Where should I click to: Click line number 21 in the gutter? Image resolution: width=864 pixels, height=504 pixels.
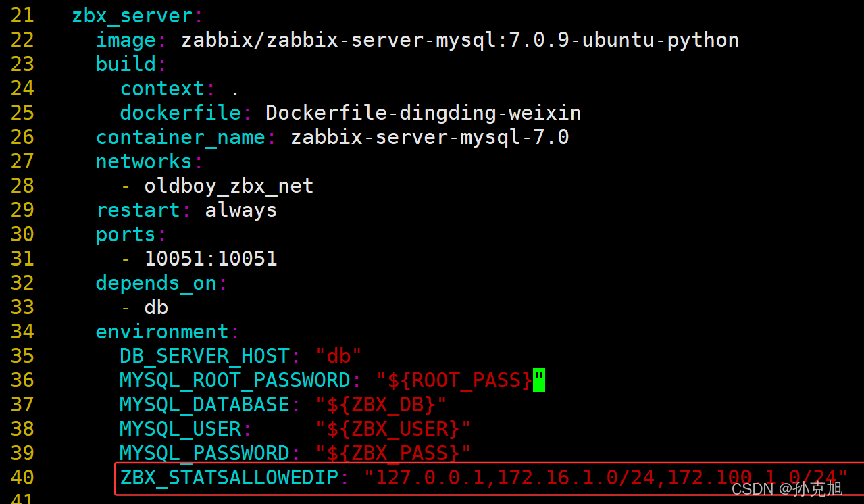pyautogui.click(x=22, y=16)
